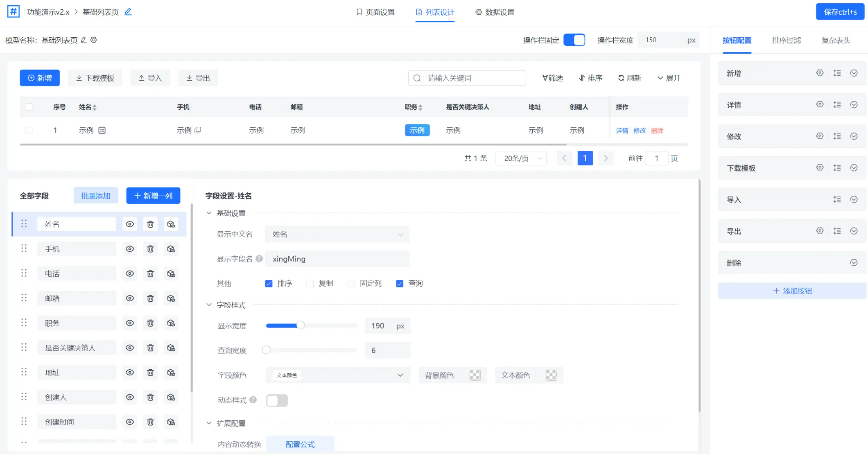Open the 20条/页 page size dropdown
This screenshot has height=454, width=868.
tap(521, 158)
